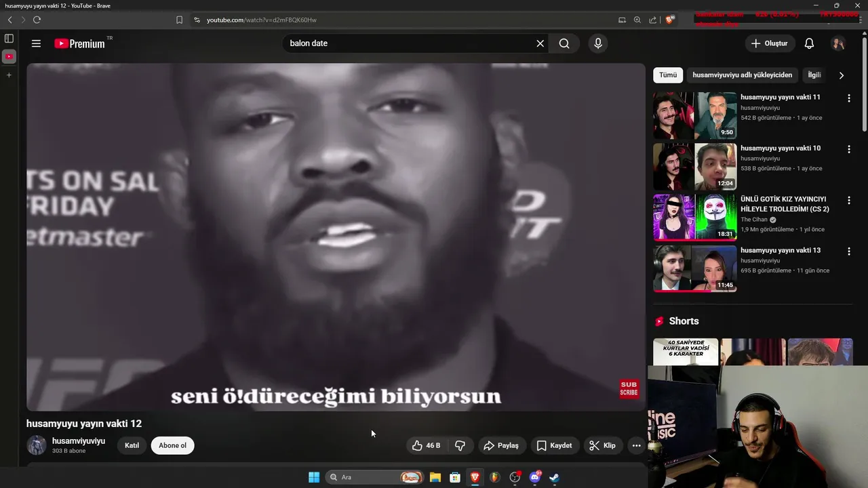
Task: Click the youtube.com address bar URL
Action: point(262,20)
